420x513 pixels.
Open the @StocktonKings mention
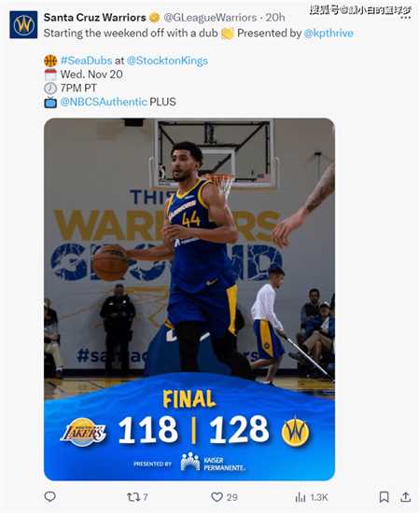pyautogui.click(x=167, y=61)
